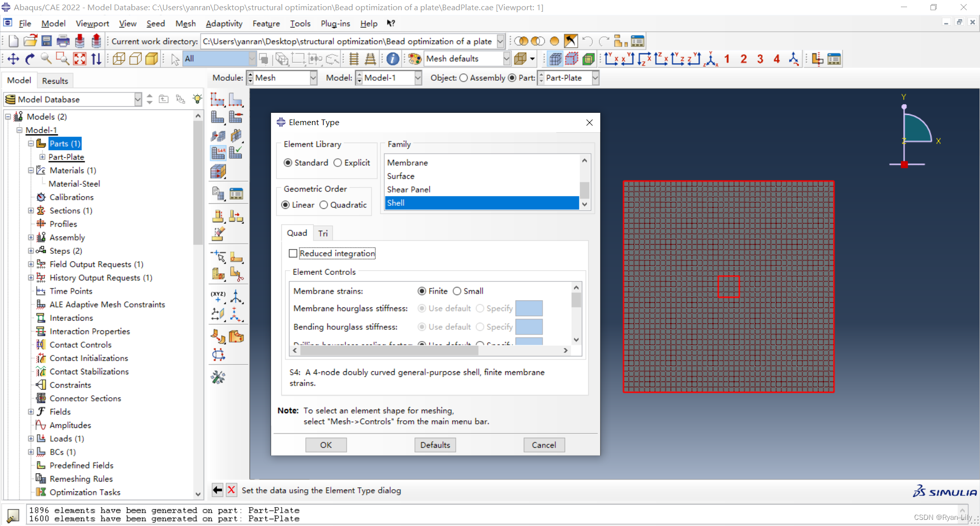Click the Assign Element Type tool

[218, 153]
